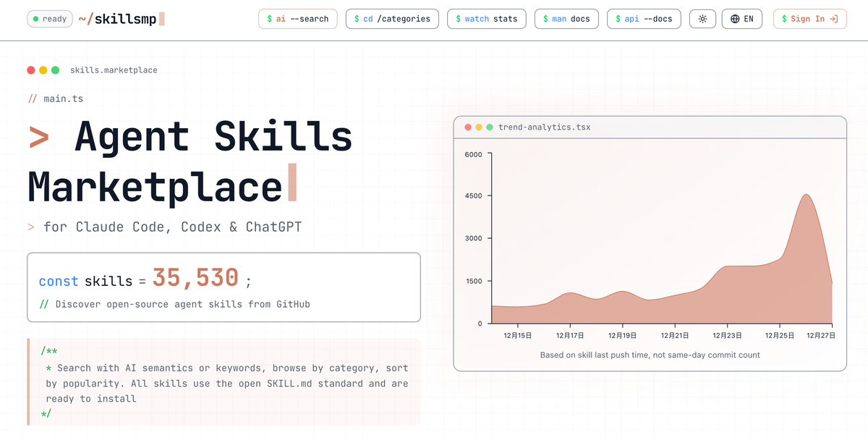The image size is (868, 438).
Task: Click the ready status badge
Action: pos(49,19)
